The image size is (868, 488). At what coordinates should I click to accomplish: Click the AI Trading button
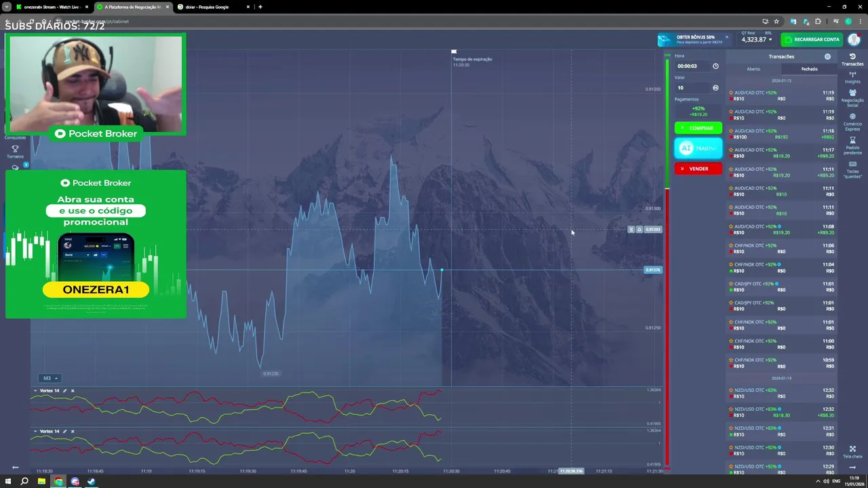point(698,148)
